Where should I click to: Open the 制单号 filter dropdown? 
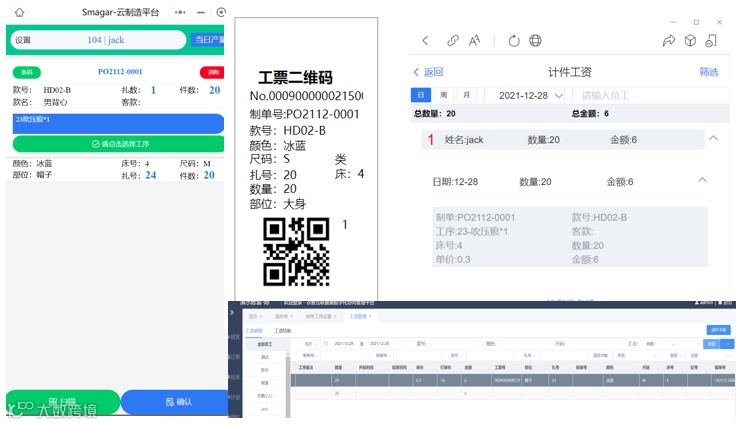click(x=310, y=356)
